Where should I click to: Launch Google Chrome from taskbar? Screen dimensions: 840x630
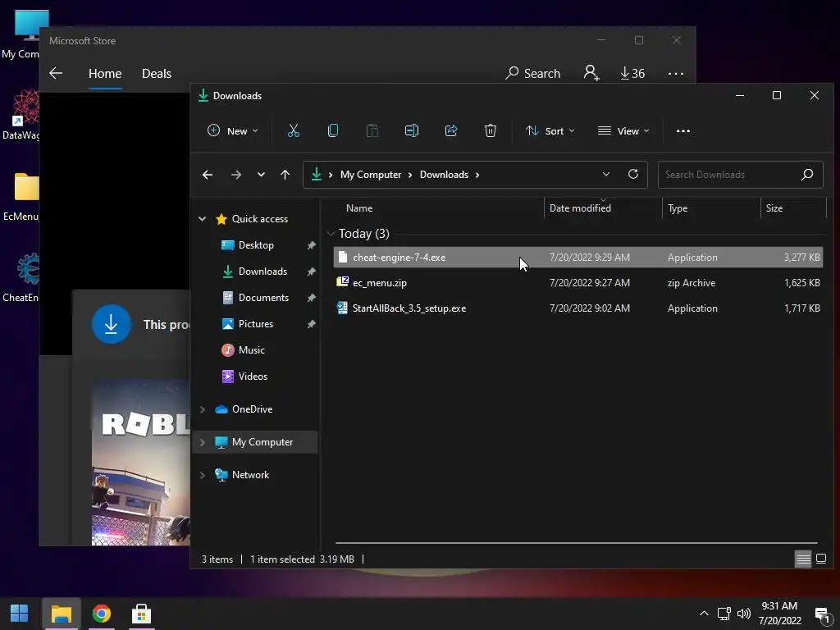101,614
